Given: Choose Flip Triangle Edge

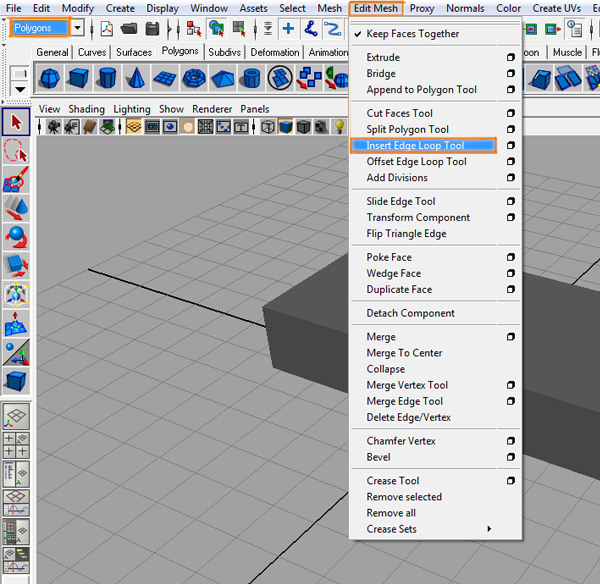Looking at the screenshot, I should pyautogui.click(x=406, y=233).
